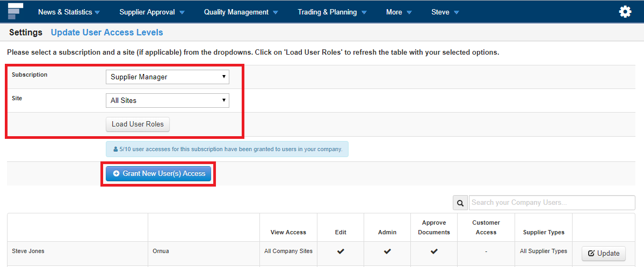This screenshot has height=267, width=644.
Task: Click the settings gear icon
Action: pos(625,12)
